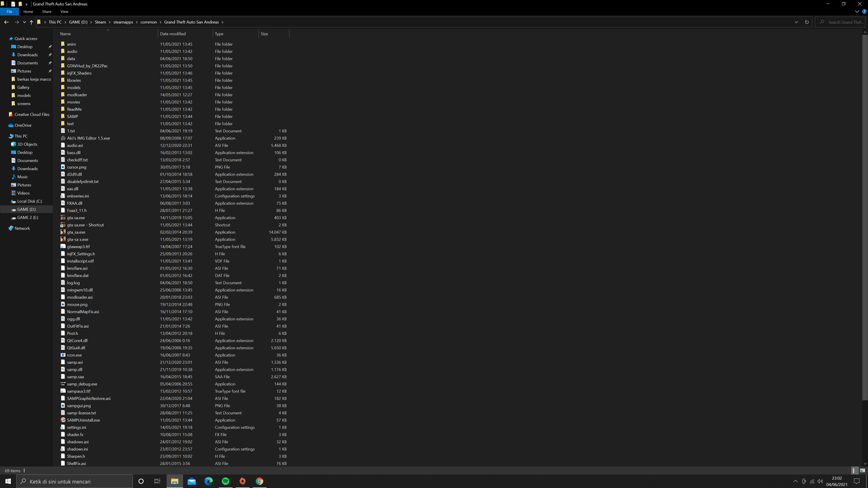Select the SAMPGraphicRestore.asi file
868x488 pixels.
pyautogui.click(x=88, y=399)
